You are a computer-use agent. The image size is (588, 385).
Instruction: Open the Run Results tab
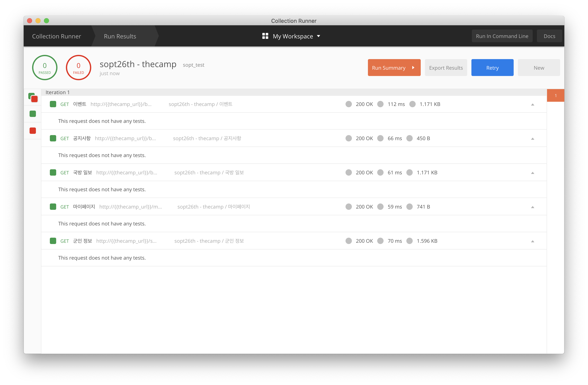pyautogui.click(x=120, y=36)
